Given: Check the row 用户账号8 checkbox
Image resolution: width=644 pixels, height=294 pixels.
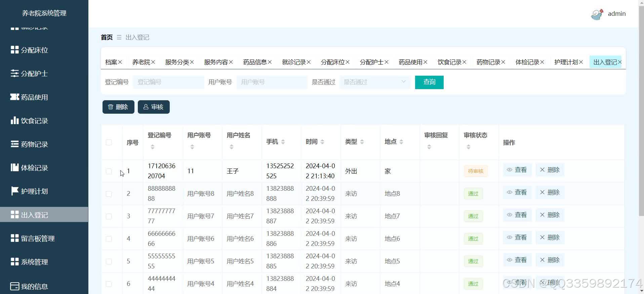Looking at the screenshot, I should (109, 194).
